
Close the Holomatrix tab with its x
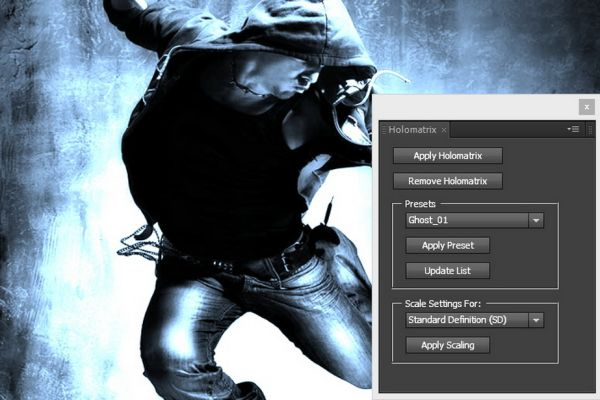(444, 130)
